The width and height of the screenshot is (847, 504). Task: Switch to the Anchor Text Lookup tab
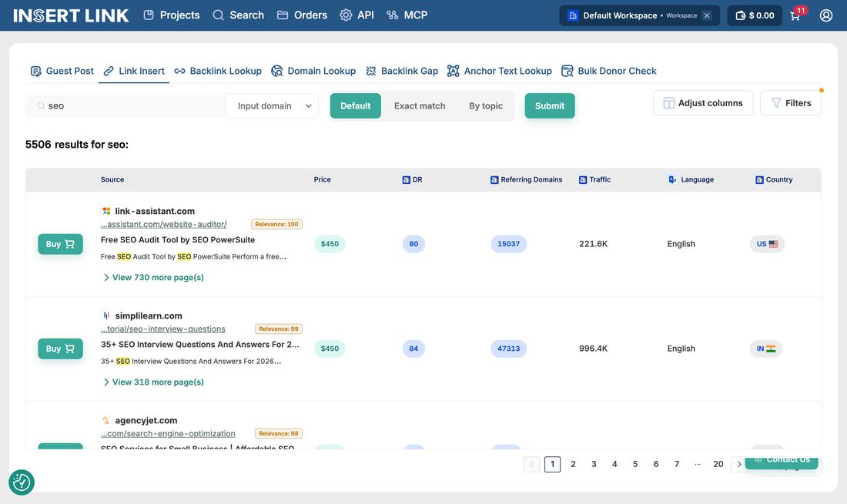click(500, 71)
